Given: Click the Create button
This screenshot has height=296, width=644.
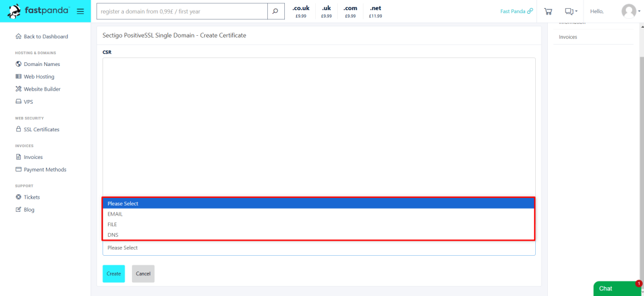Looking at the screenshot, I should click(114, 273).
